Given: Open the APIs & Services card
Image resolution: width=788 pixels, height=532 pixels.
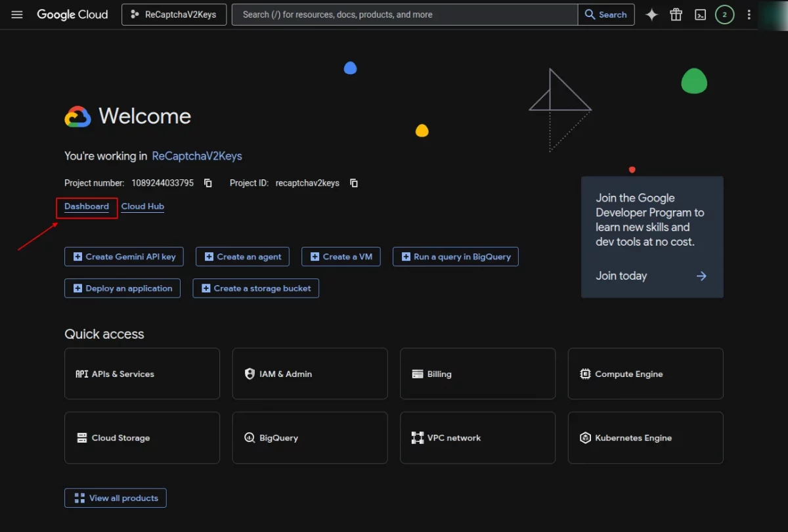Looking at the screenshot, I should [142, 374].
